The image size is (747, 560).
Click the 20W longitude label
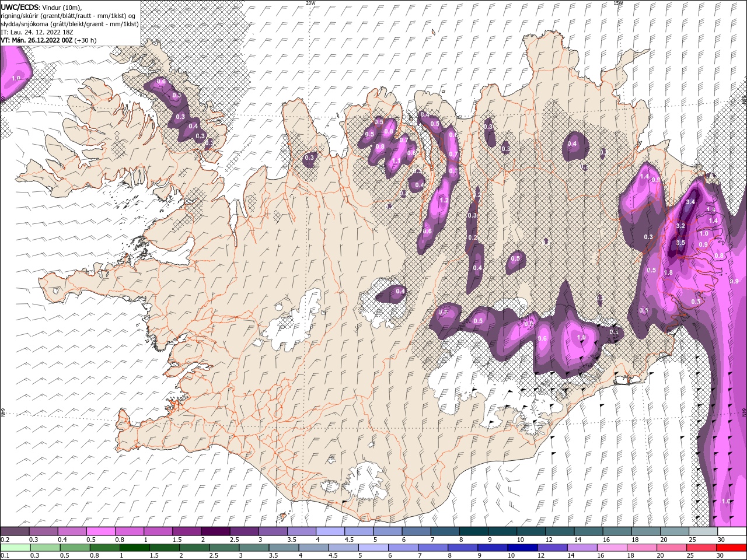pyautogui.click(x=310, y=3)
